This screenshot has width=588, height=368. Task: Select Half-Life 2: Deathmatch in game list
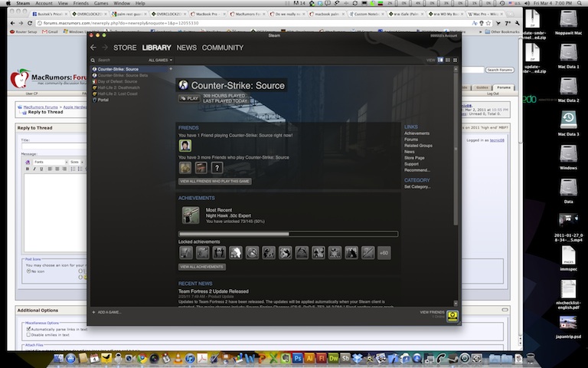[x=119, y=87]
